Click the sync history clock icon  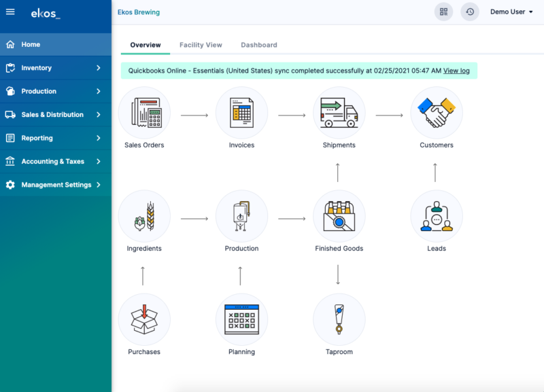(469, 12)
